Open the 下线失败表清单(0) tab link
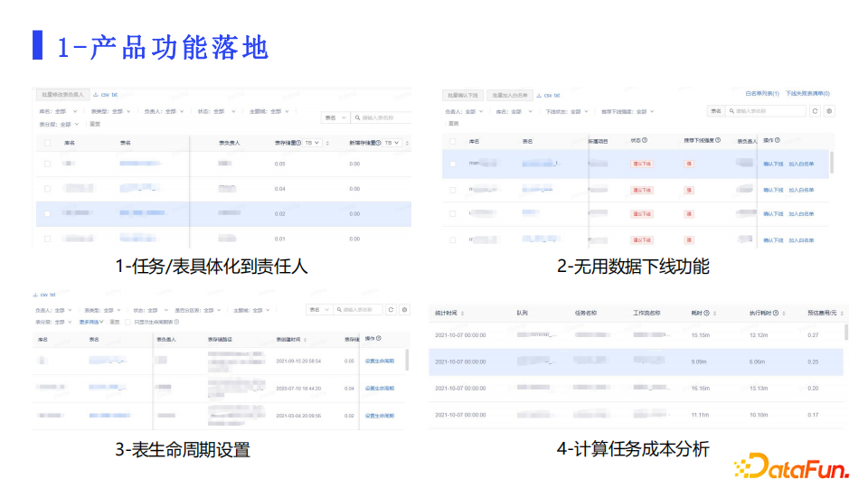Viewport: 868px width, 488px height. coord(807,93)
